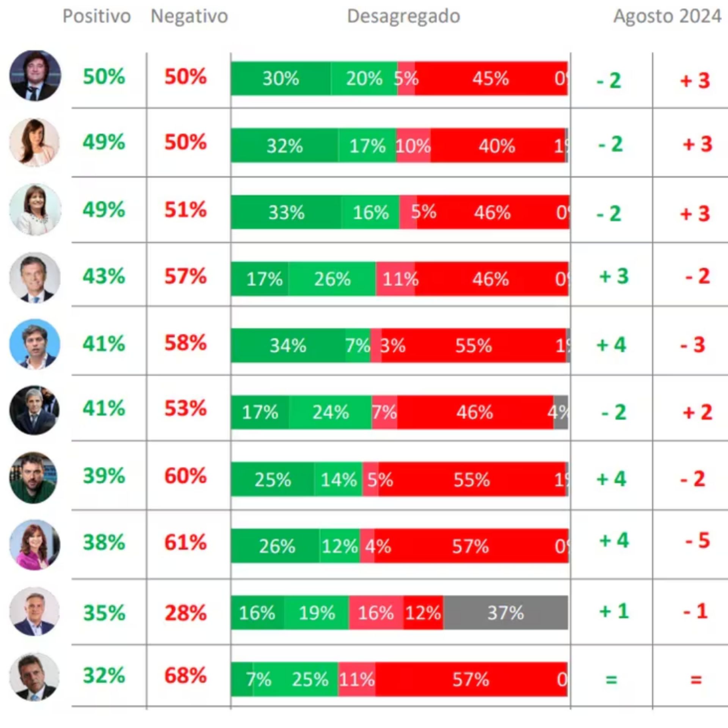Viewport: 728px width, 728px height.
Task: Select the last row portrait beside 32%
Action: coord(35,677)
